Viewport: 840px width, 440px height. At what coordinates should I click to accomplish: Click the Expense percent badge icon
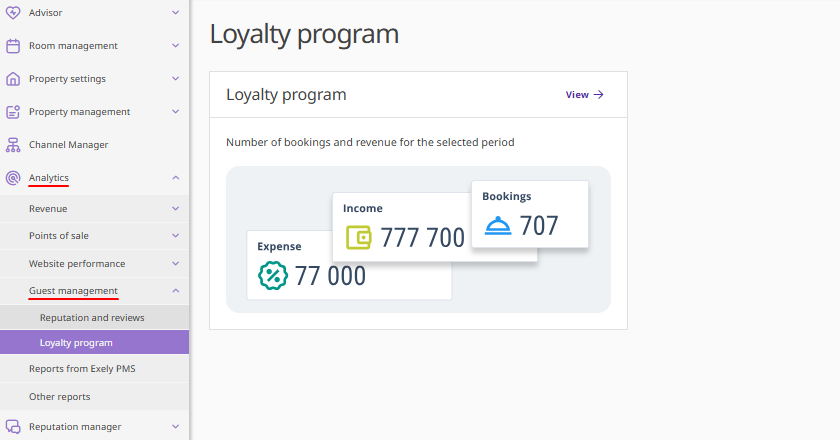click(272, 275)
